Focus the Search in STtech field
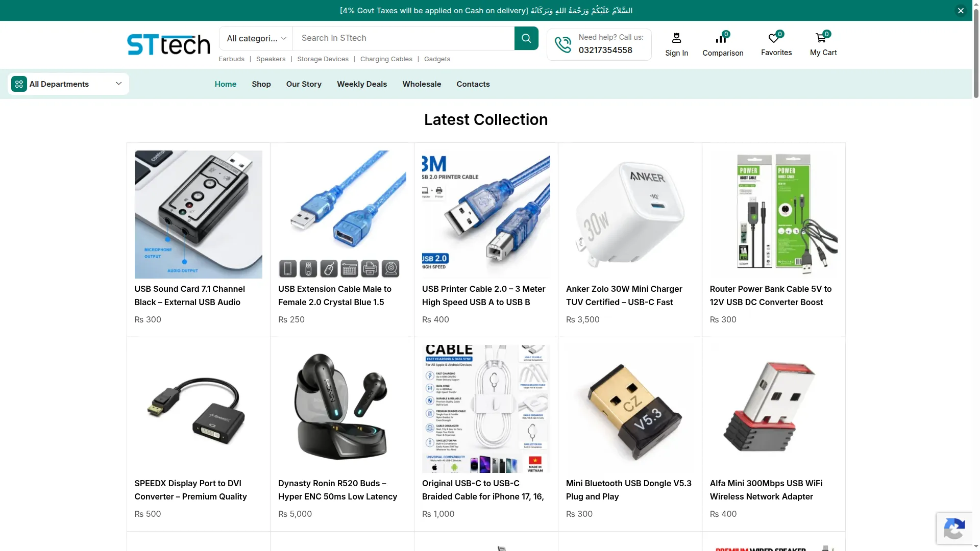Screen dimensions: 980x551 [x=404, y=38]
